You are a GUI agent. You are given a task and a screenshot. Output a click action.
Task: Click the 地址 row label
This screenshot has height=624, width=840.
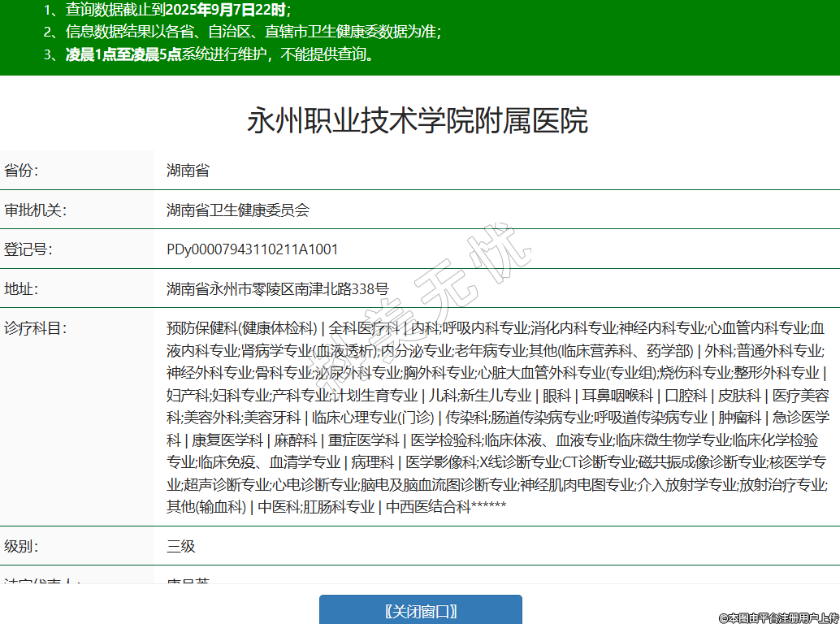[22, 288]
